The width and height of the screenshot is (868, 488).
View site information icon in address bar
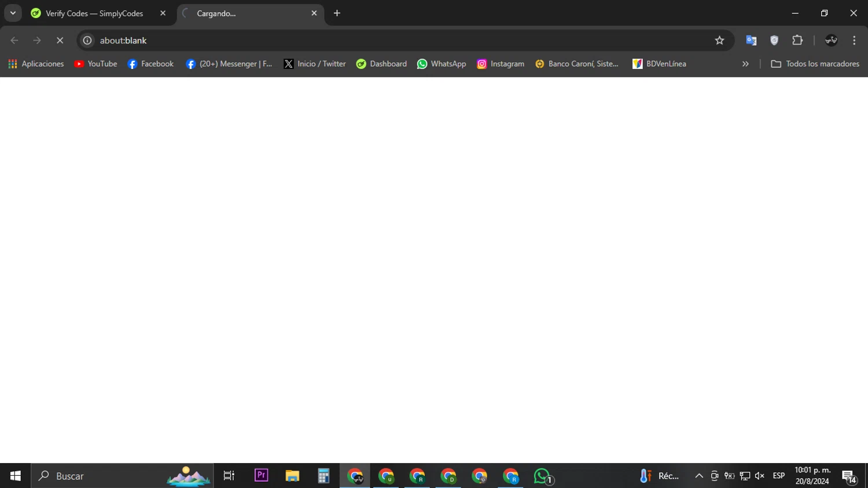(x=87, y=41)
